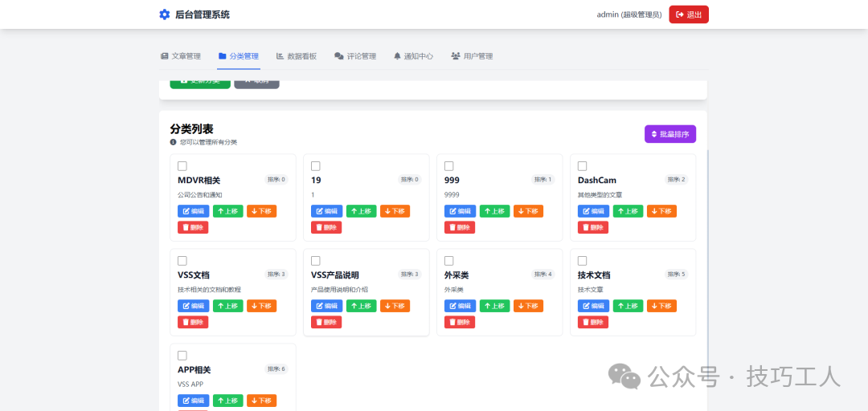868x411 pixels.
Task: Tick the checkbox on the MDVR相关 card
Action: click(182, 166)
